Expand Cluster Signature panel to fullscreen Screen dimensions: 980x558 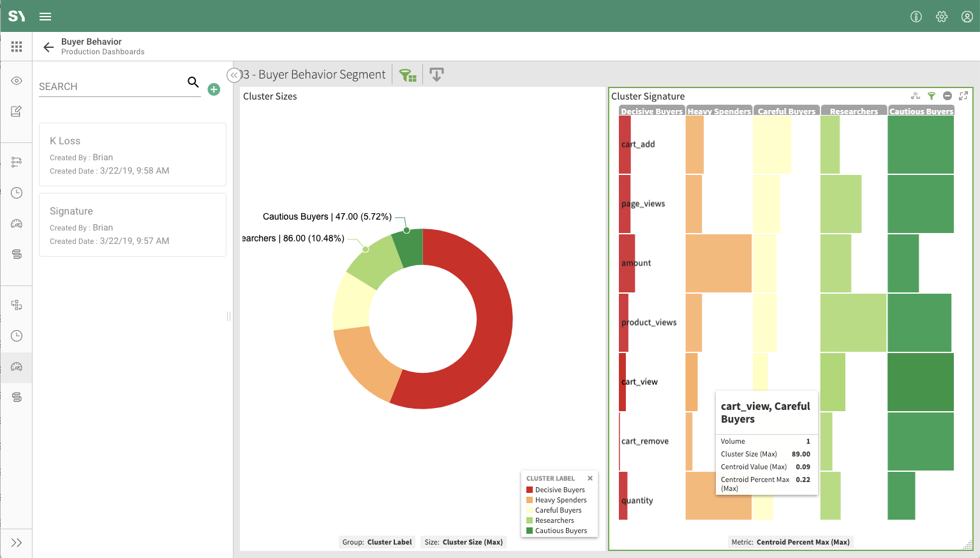963,96
